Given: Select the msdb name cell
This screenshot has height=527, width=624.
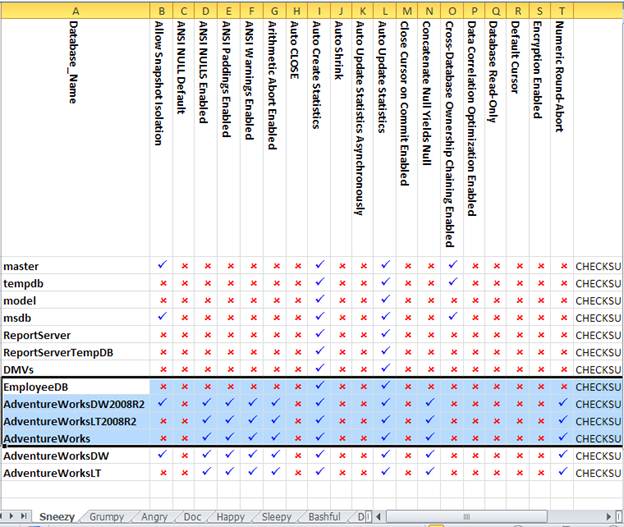Looking at the screenshot, I should coord(75,318).
